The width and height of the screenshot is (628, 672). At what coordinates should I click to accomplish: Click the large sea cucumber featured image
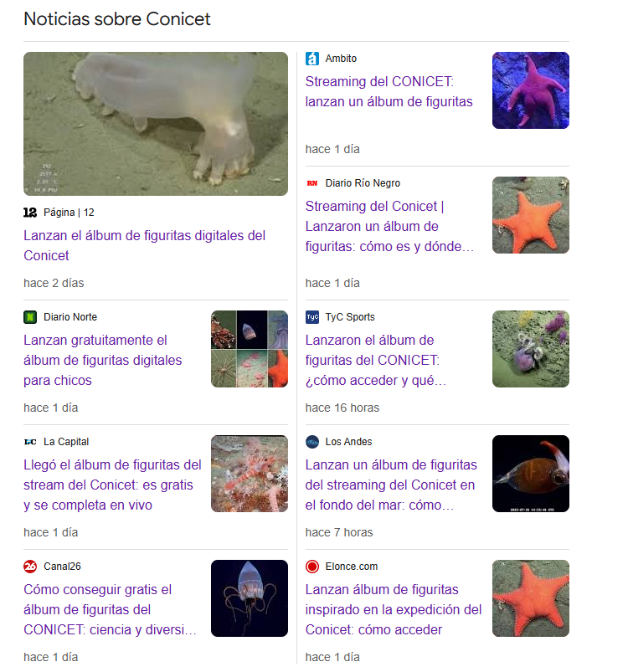click(156, 124)
